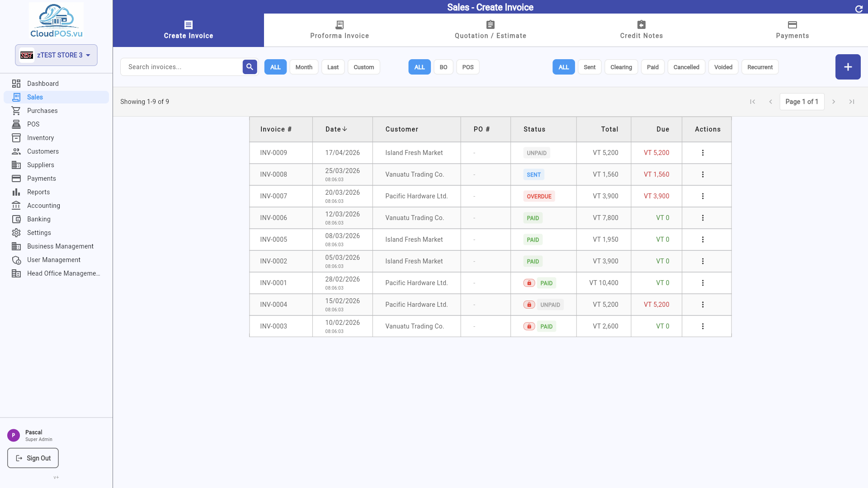Viewport: 868px width, 488px height.
Task: Click the Banking wallet icon
Action: point(16,219)
